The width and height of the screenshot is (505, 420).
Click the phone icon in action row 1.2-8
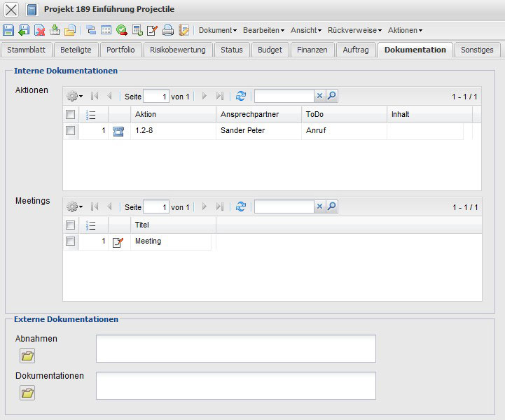[118, 131]
